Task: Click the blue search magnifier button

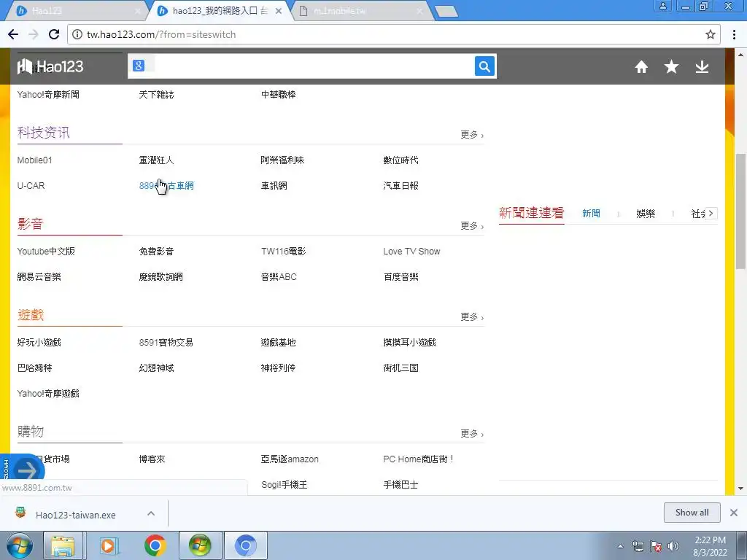Action: coord(484,66)
